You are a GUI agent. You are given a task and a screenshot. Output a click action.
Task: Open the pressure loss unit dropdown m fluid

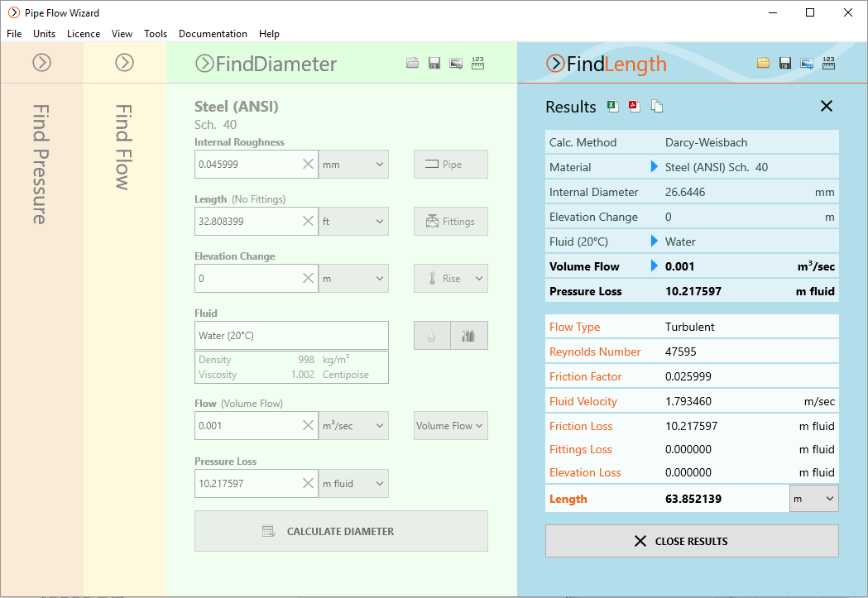tap(353, 484)
